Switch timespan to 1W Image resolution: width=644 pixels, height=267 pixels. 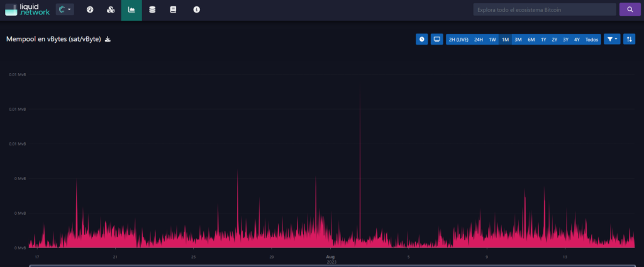492,40
